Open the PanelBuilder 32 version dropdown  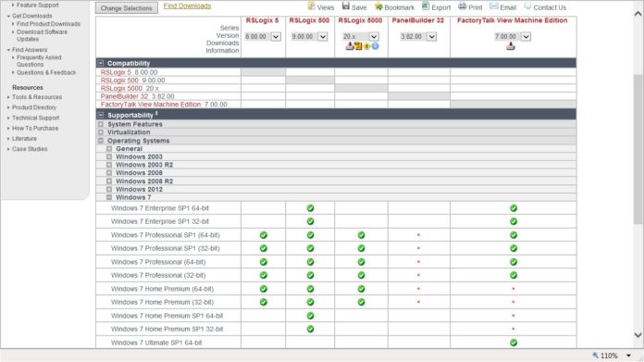(x=431, y=36)
